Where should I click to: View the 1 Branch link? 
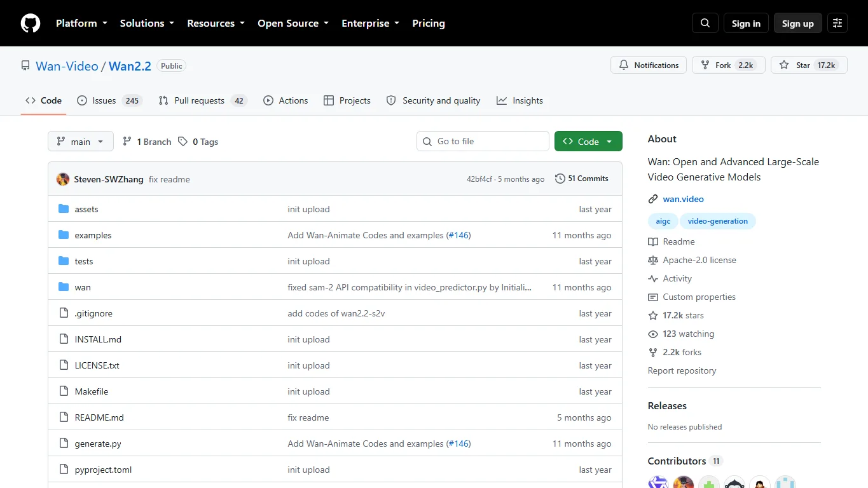(147, 142)
